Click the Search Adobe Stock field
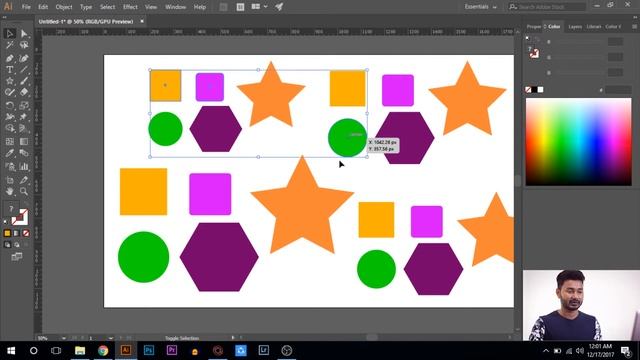640x360 pixels. [547, 7]
